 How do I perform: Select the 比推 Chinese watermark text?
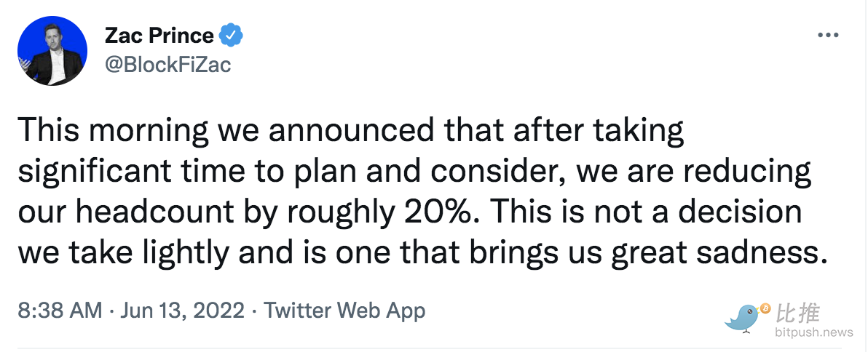click(797, 313)
